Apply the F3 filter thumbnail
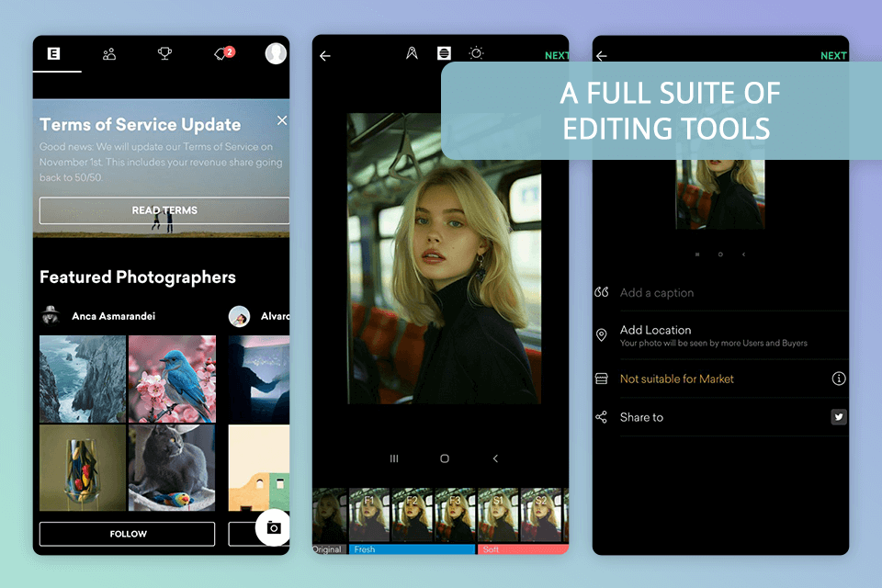 point(455,514)
